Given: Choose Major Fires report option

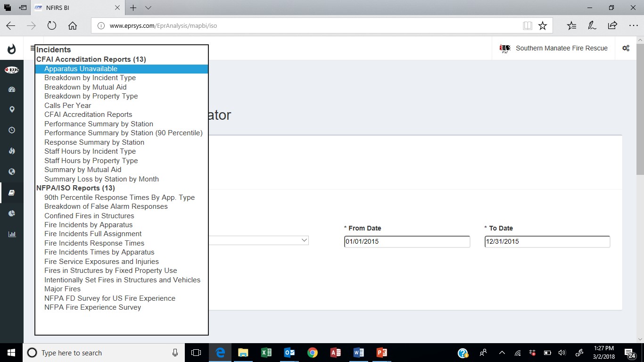Looking at the screenshot, I should coord(62,289).
